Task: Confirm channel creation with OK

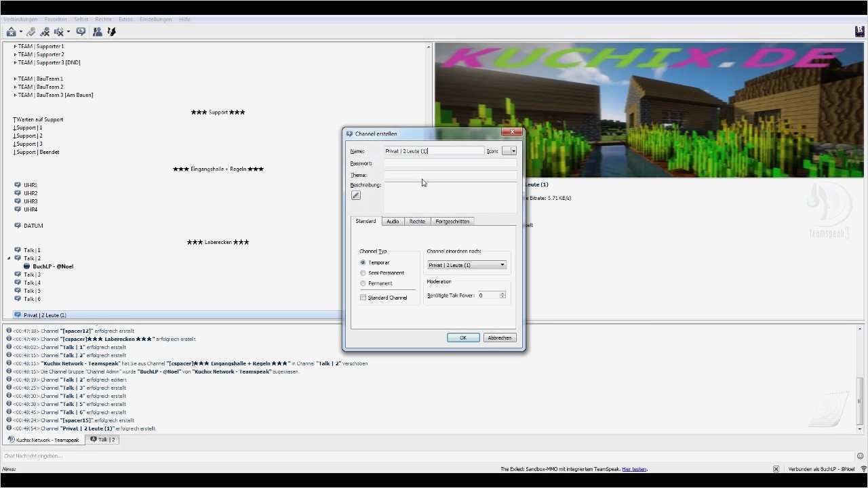Action: point(463,338)
